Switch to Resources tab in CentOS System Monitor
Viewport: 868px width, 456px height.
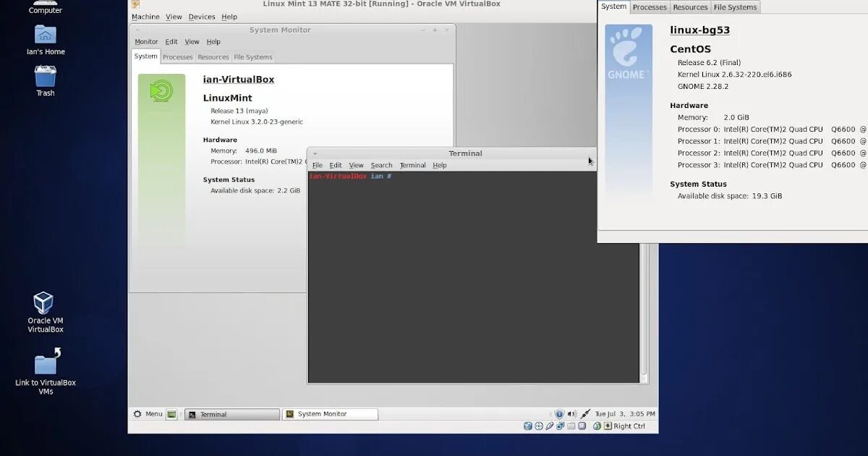(x=690, y=7)
